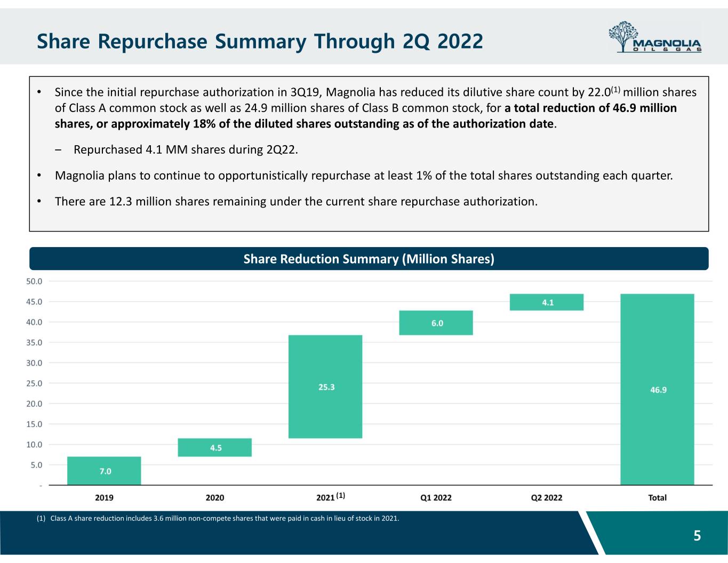Click the slide title Share Repurchase Summary

click(x=260, y=41)
